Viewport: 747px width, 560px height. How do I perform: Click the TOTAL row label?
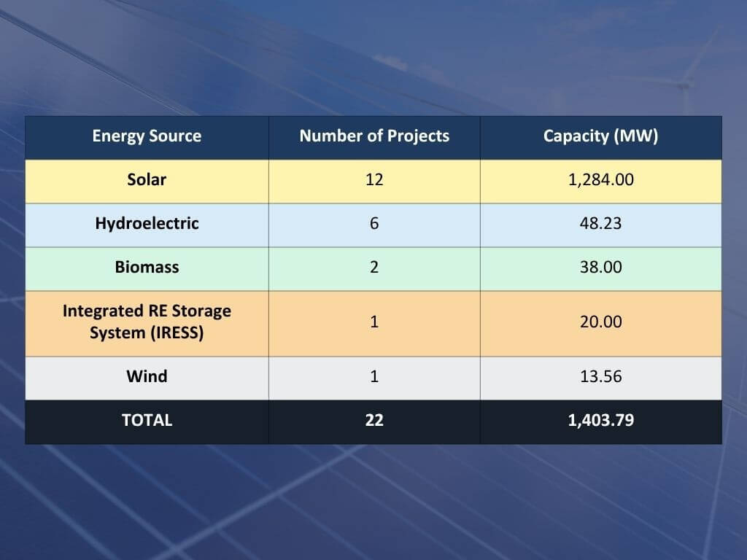147,421
